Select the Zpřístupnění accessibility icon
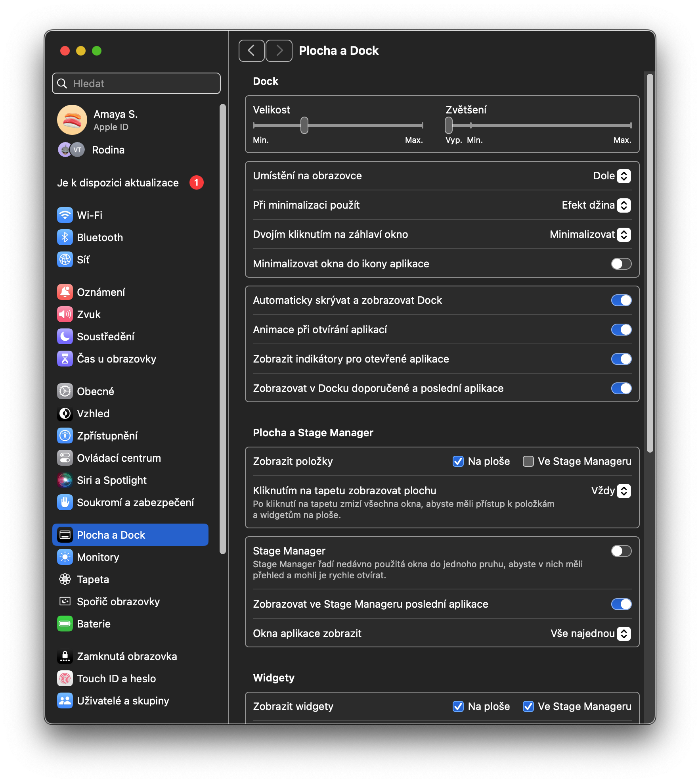Image resolution: width=700 pixels, height=783 pixels. (65, 436)
